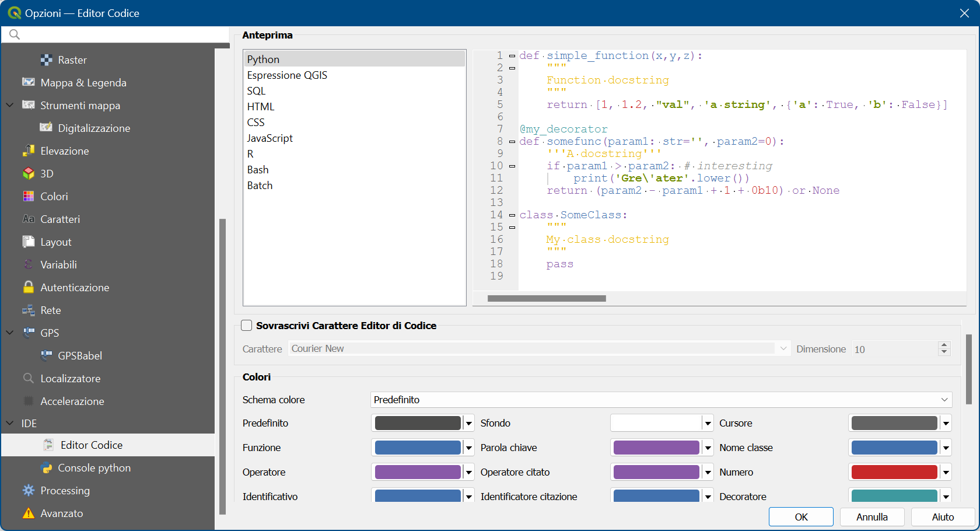Screen dimensions: 980x531
Task: Click the GPS icon
Action: (x=29, y=333)
